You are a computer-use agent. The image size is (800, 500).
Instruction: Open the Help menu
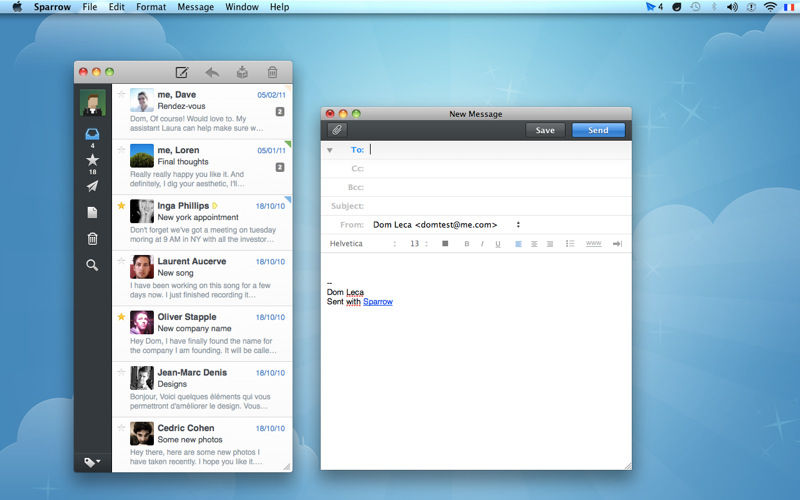point(280,7)
